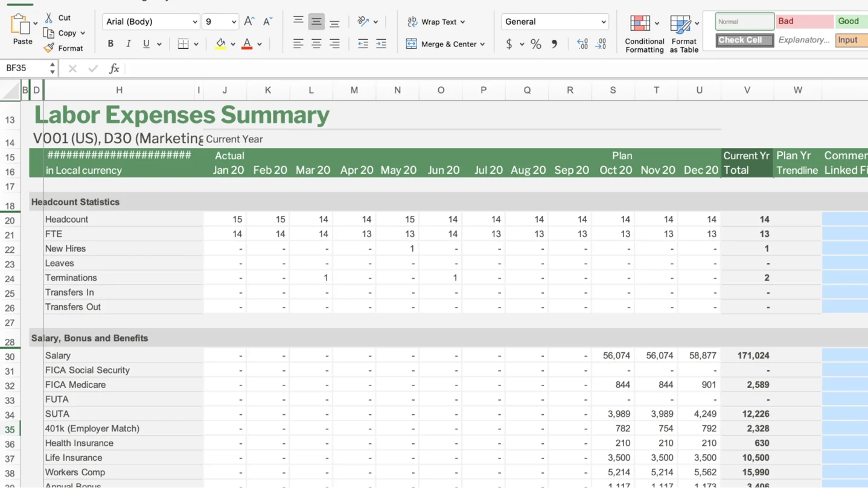
Task: Click the Increase Decimal icon
Action: coord(582,44)
